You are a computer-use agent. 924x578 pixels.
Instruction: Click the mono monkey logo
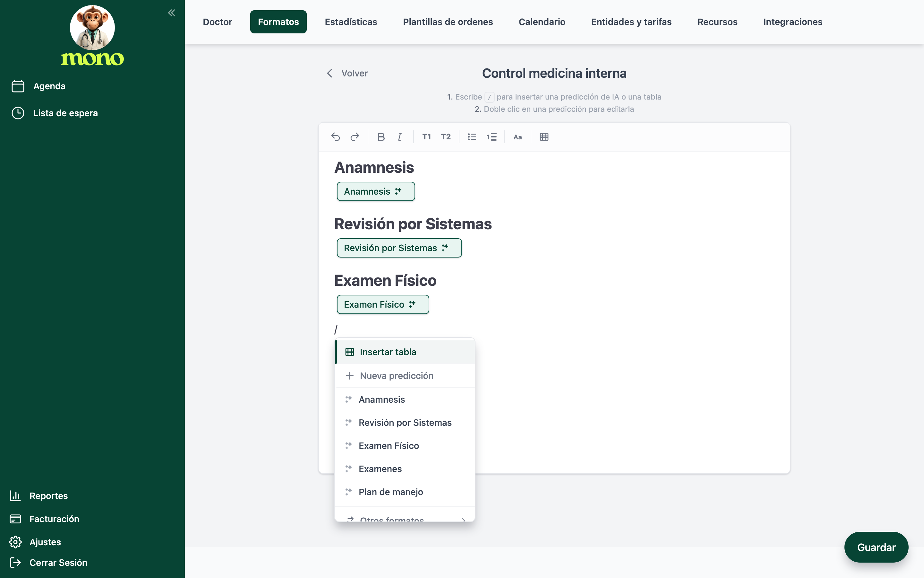click(x=92, y=35)
